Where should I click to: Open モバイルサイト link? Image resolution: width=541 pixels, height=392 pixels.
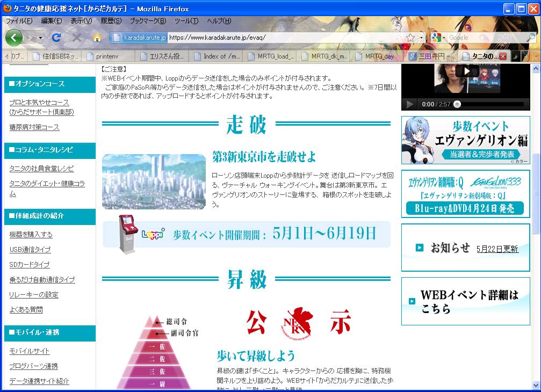coord(30,351)
